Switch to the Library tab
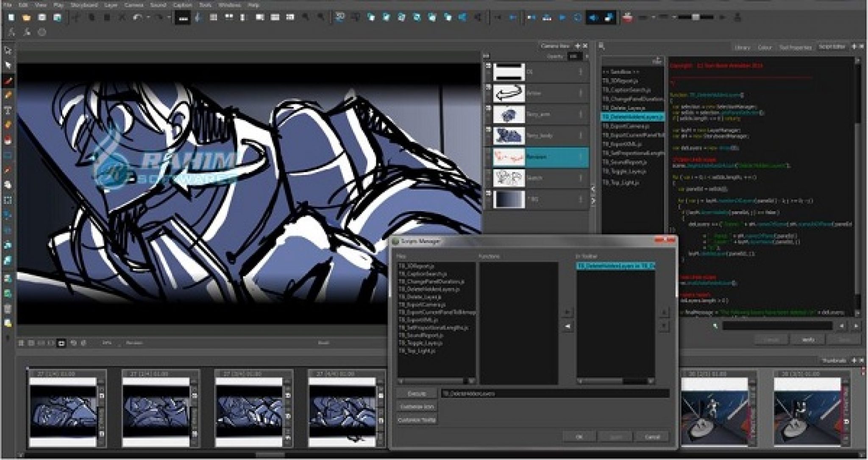868x460 pixels. point(742,47)
